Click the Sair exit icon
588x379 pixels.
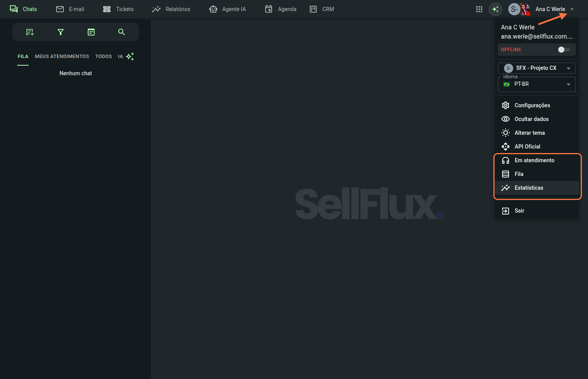pos(506,211)
